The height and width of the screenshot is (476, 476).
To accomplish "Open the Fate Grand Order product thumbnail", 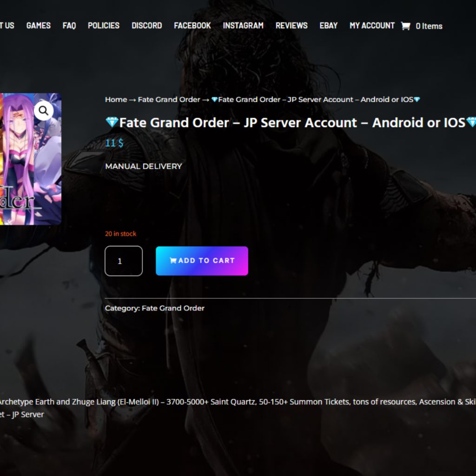I will 30,159.
